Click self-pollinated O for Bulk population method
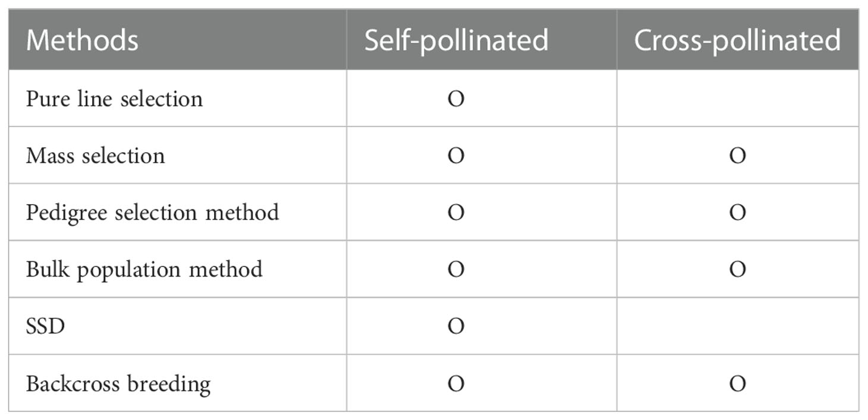868x420 pixels. (456, 269)
